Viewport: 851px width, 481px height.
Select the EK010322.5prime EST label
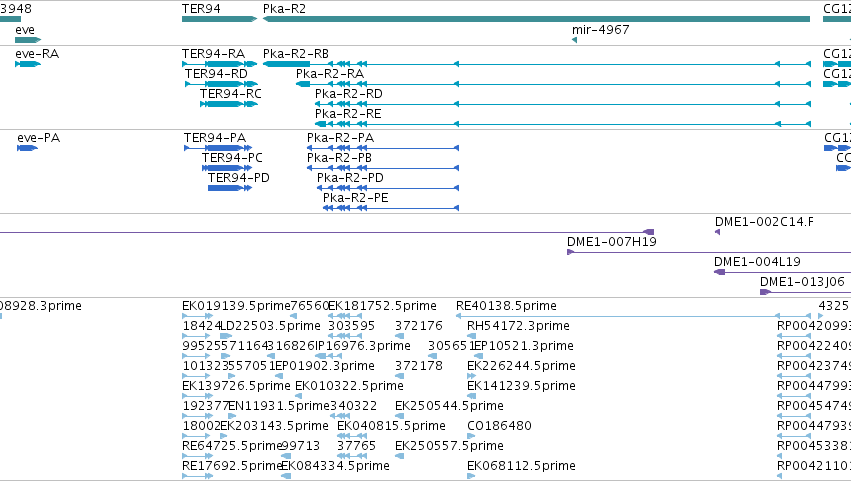coord(350,387)
